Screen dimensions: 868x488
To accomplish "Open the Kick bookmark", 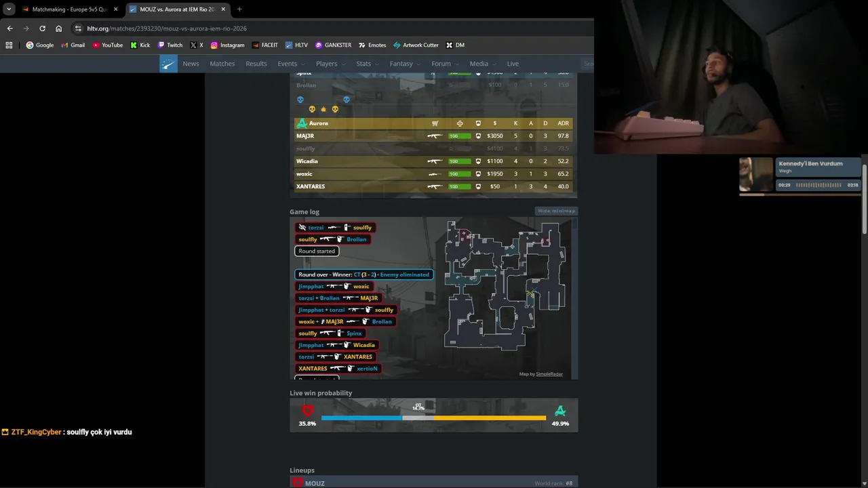I will click(140, 45).
